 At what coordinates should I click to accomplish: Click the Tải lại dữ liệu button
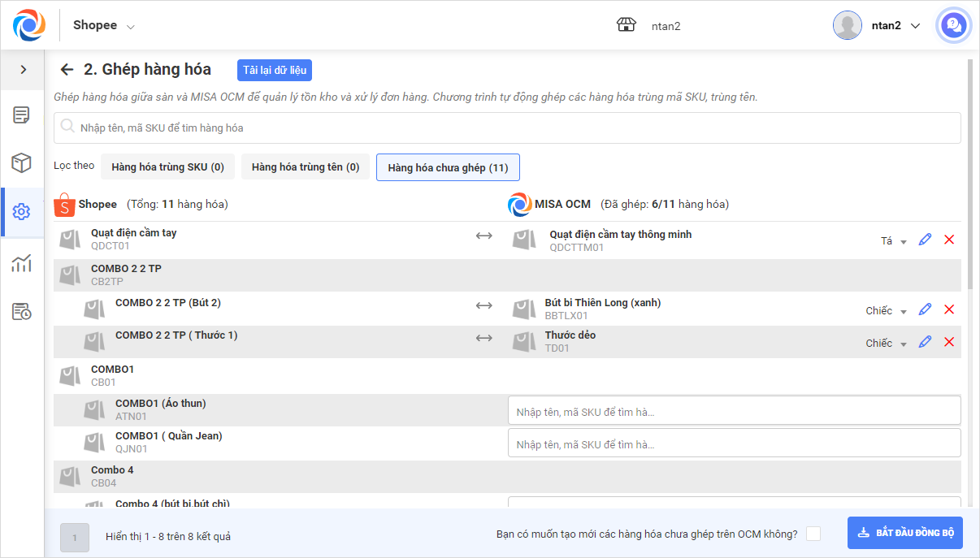pos(275,70)
